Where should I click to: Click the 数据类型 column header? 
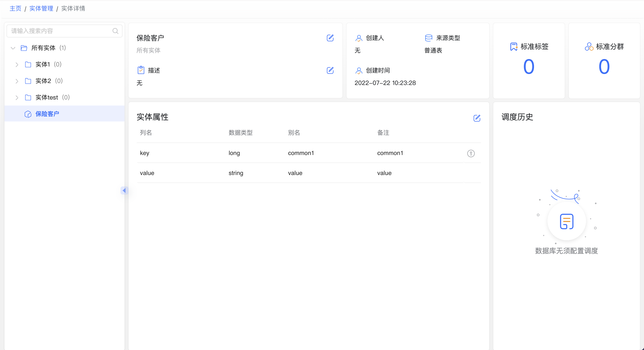(240, 132)
